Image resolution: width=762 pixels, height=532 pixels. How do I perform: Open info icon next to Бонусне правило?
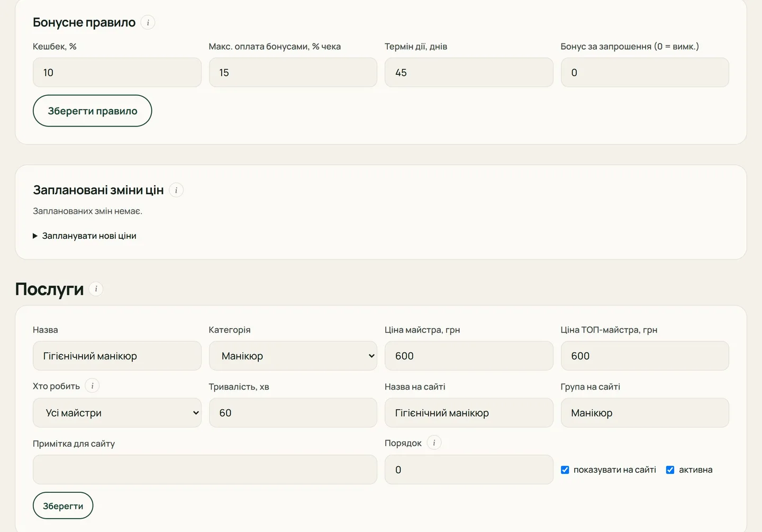click(148, 23)
